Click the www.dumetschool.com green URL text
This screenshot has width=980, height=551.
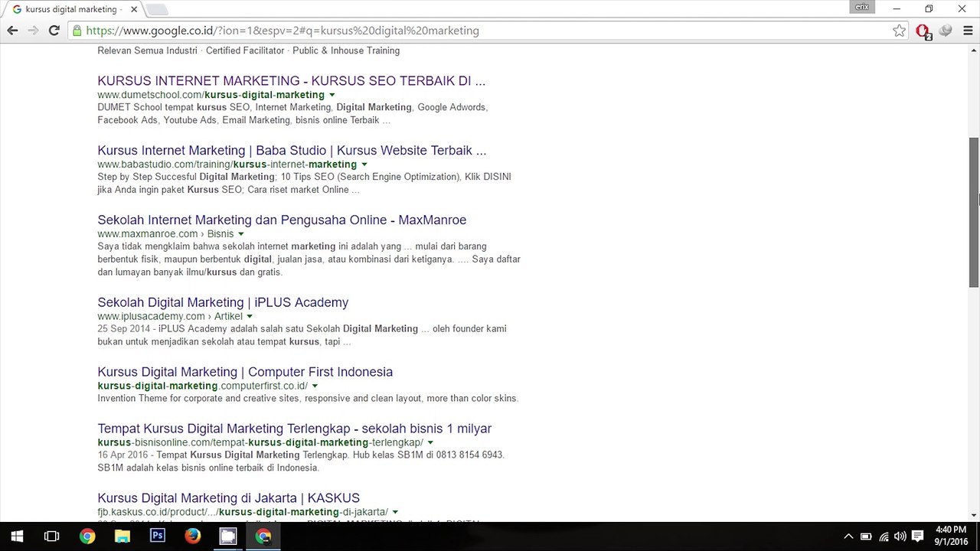[211, 95]
